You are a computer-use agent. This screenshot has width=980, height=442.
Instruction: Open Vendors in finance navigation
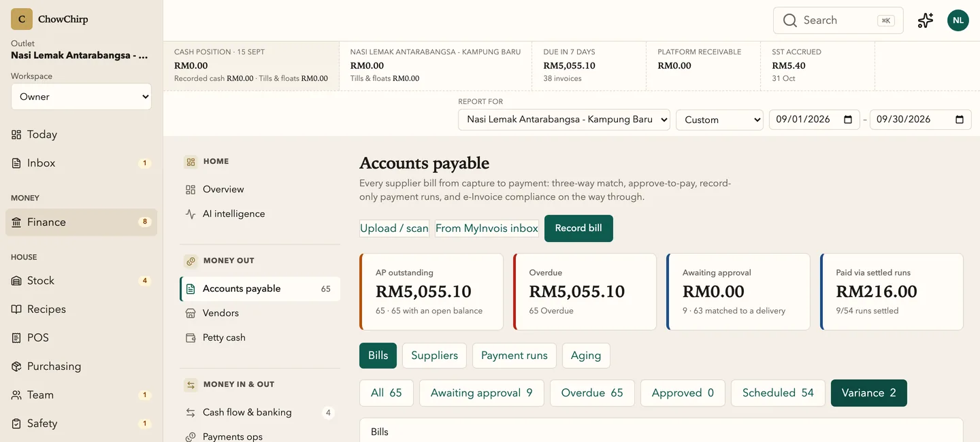coord(260,313)
